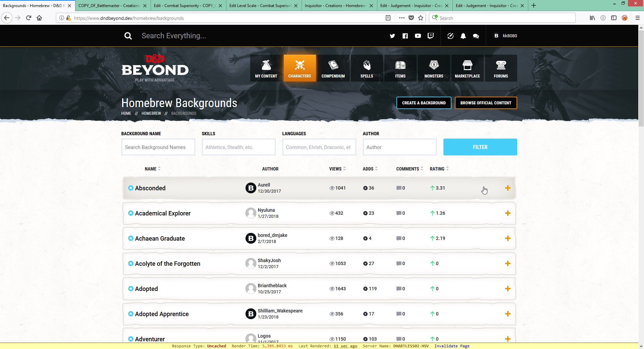Sort list by Comments column
This screenshot has height=349, width=644.
click(x=410, y=169)
